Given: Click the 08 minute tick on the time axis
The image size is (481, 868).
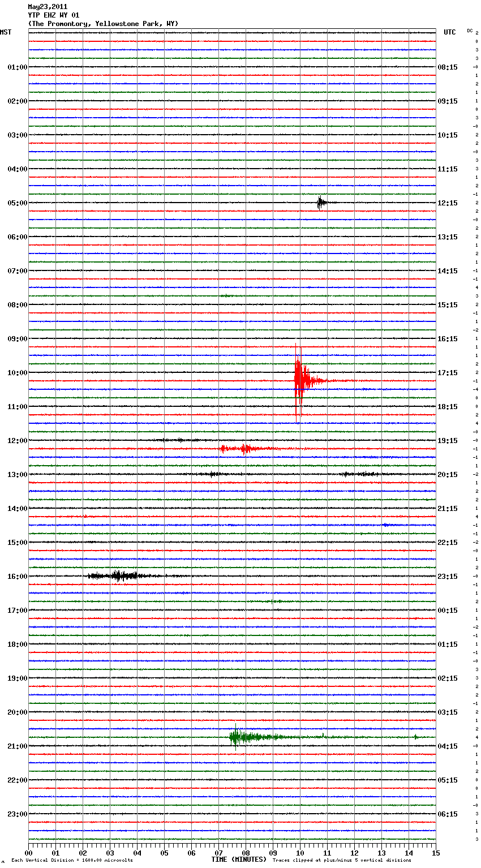Looking at the screenshot, I should (x=246, y=853).
